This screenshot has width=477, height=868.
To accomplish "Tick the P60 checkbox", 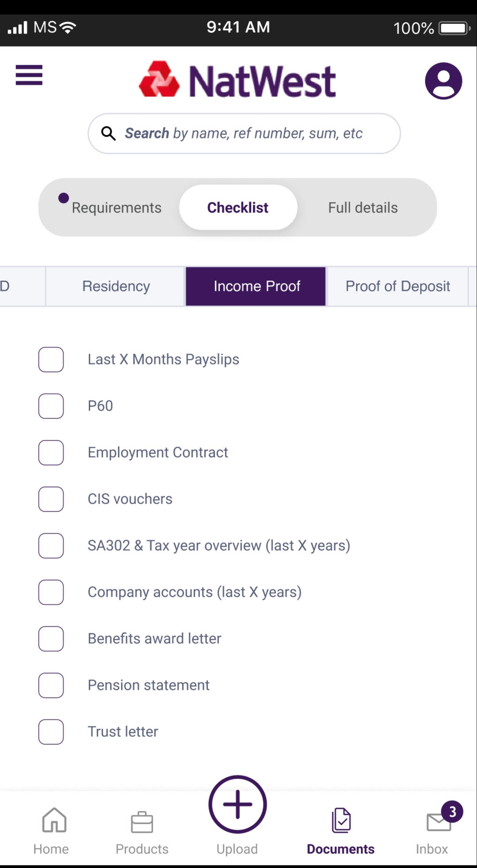I will [x=51, y=406].
